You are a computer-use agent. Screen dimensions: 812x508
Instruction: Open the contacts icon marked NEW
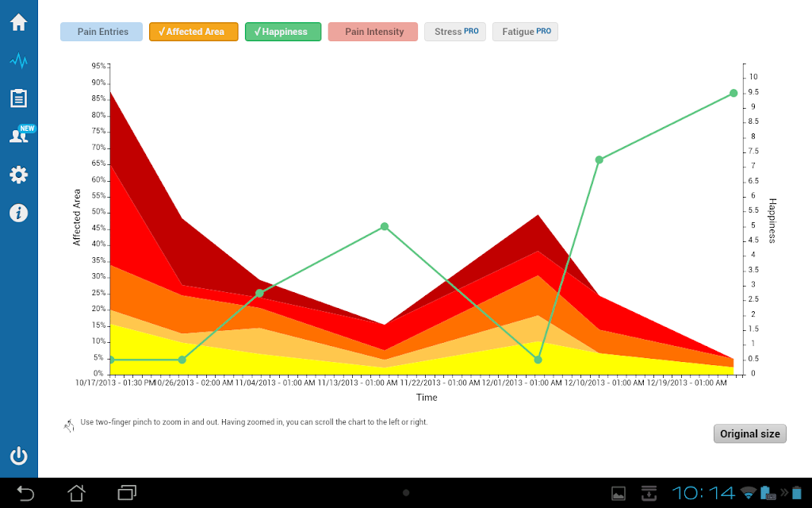[x=21, y=134]
